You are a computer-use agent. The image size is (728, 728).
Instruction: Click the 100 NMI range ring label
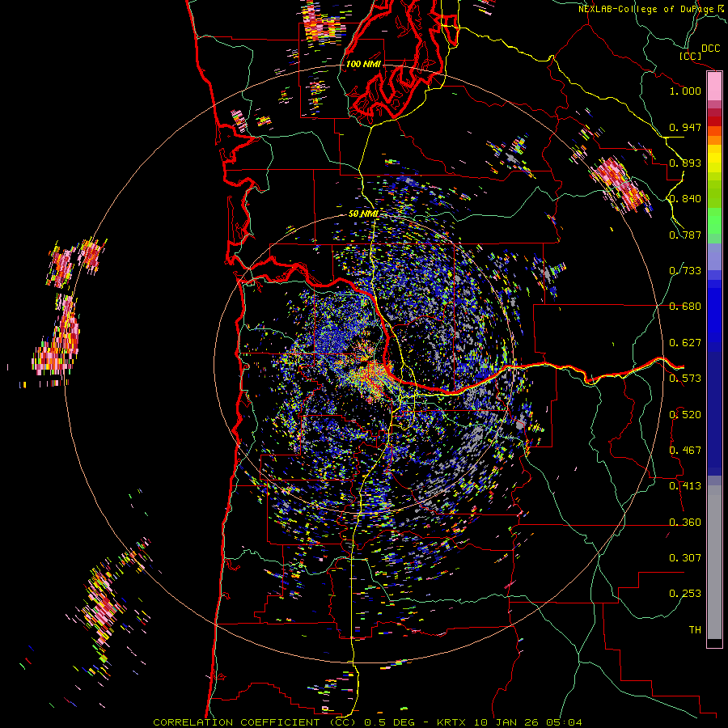coord(363,64)
